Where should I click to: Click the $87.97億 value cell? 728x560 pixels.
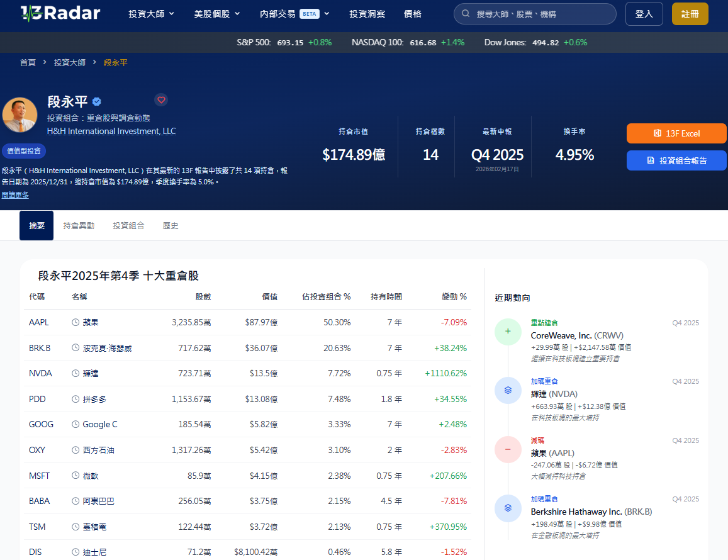(x=261, y=322)
